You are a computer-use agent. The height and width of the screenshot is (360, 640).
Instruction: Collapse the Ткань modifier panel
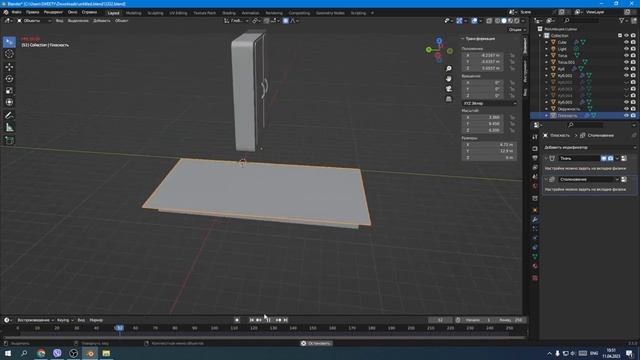point(546,158)
